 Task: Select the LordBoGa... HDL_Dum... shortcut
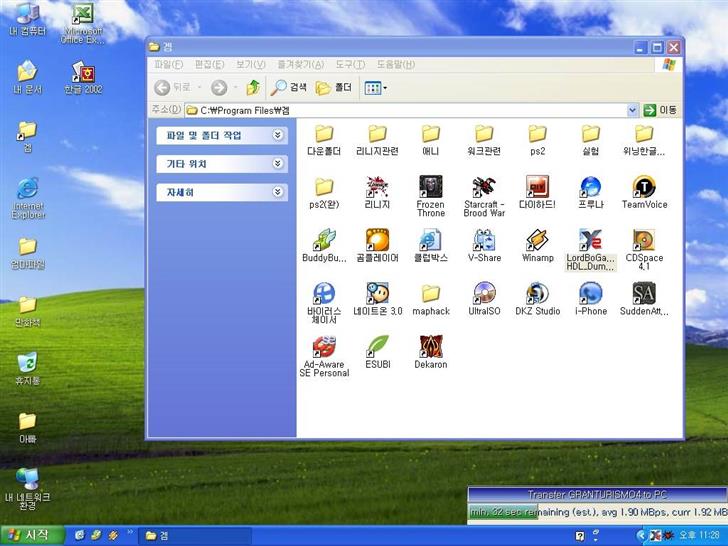[591, 250]
